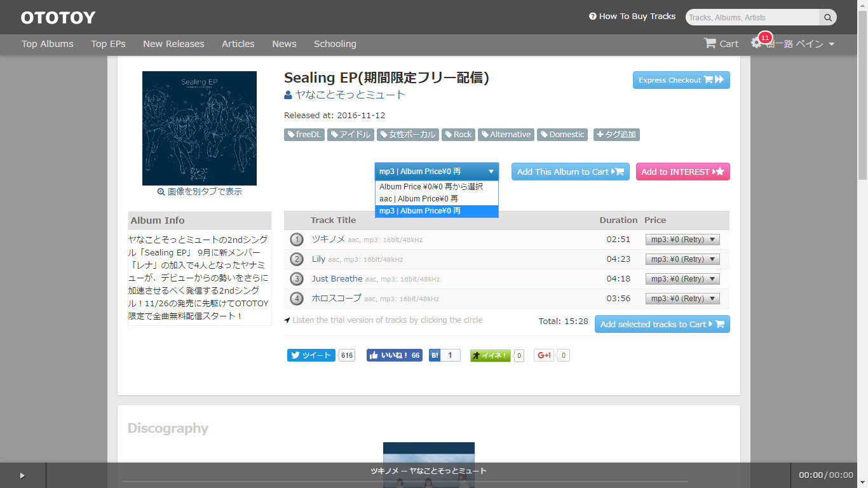Click the Facebook like button
This screenshot has height=488, width=868.
point(394,355)
